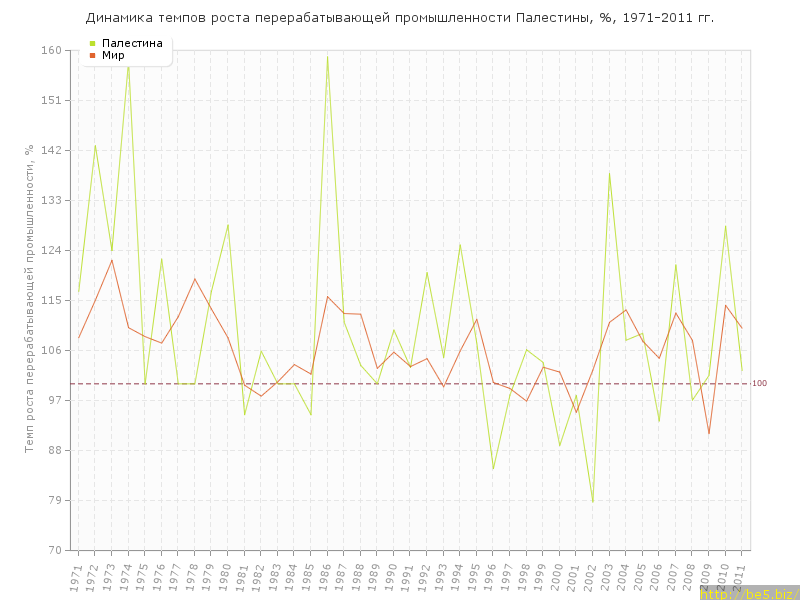Click the 160 value on y-axis
The image size is (800, 600).
51,50
